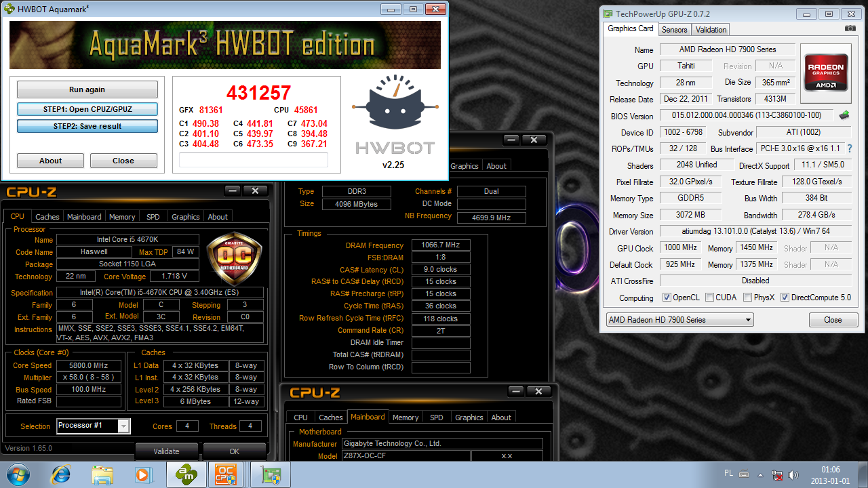Screen dimensions: 868x488
Task: Click the DRAM Frequency 1066.7 MHz value
Action: pos(441,245)
